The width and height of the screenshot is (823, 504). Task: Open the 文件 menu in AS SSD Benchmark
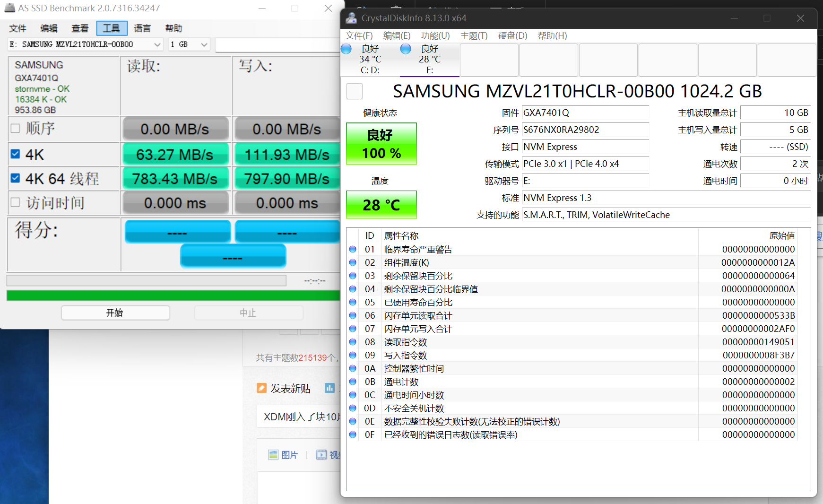point(17,28)
